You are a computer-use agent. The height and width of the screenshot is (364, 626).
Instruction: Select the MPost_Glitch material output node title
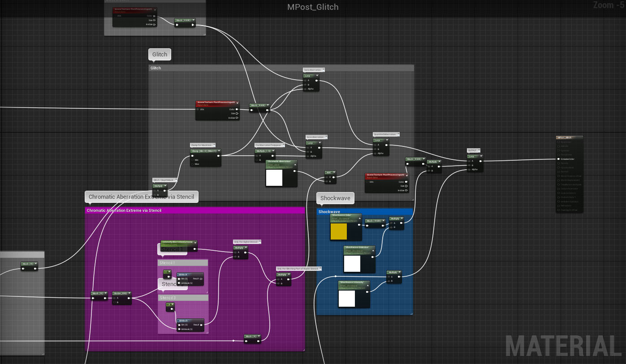569,138
